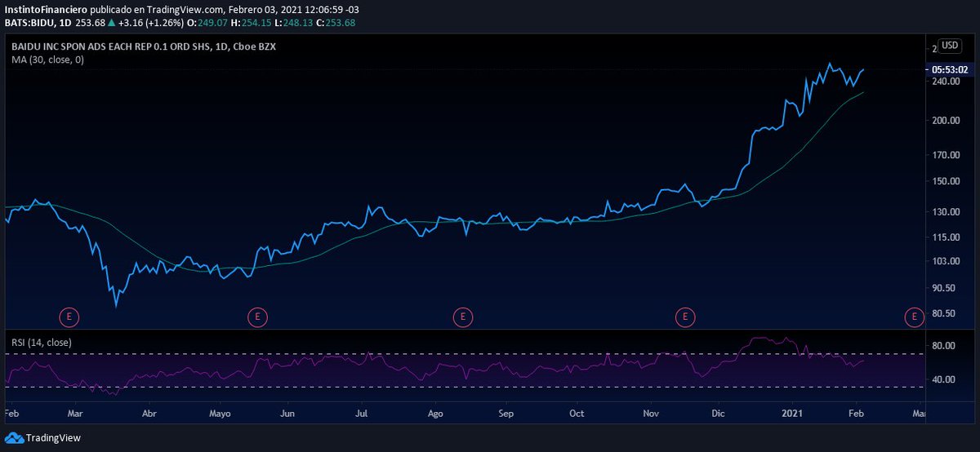Click the 80.50 price axis label
This screenshot has height=452, width=980.
(945, 313)
